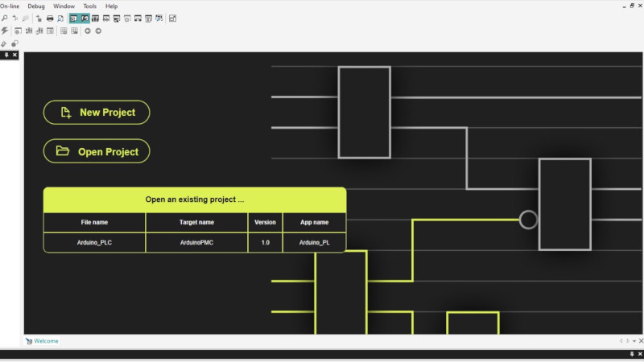The width and height of the screenshot is (644, 362).
Task: Click the right arrow navigate forward icon
Action: (x=98, y=31)
